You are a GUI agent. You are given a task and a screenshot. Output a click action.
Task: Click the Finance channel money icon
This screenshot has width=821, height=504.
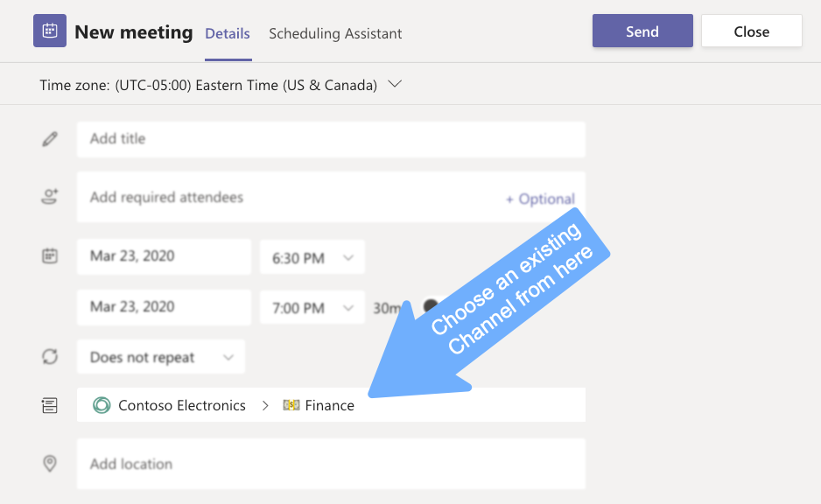(x=291, y=405)
